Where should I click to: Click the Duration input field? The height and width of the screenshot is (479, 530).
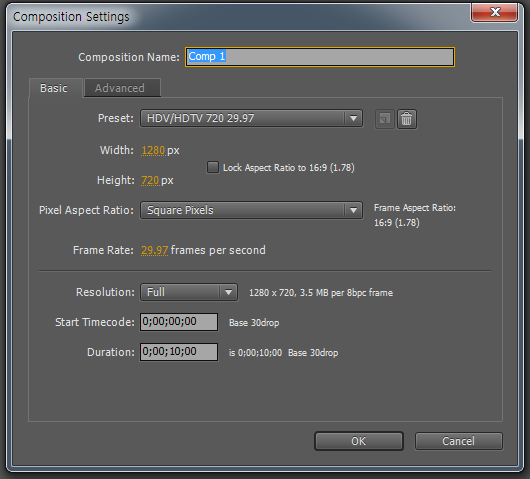[x=179, y=352]
